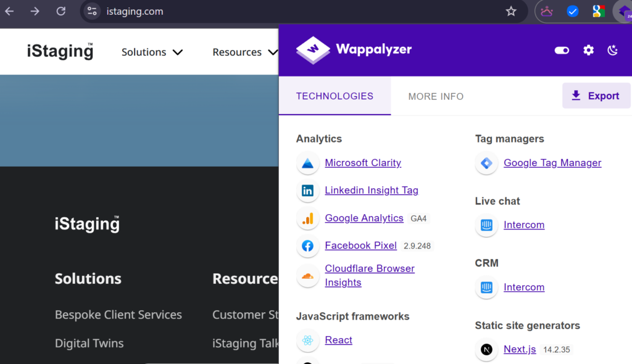632x364 pixels.
Task: Click the Cloudflare Browser Insights icon
Action: [x=307, y=276]
